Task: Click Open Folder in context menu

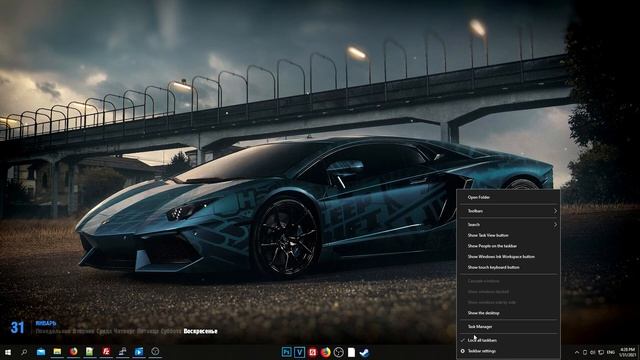Action: click(x=508, y=197)
